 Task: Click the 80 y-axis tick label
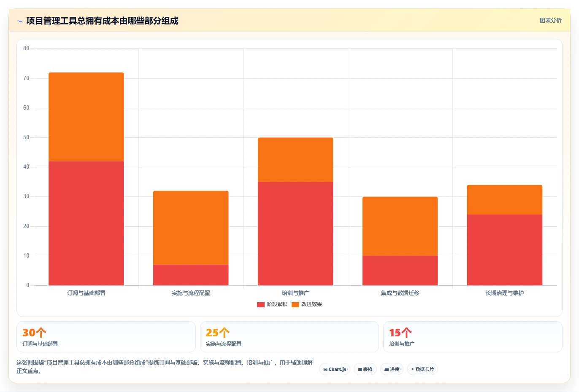[x=26, y=48]
